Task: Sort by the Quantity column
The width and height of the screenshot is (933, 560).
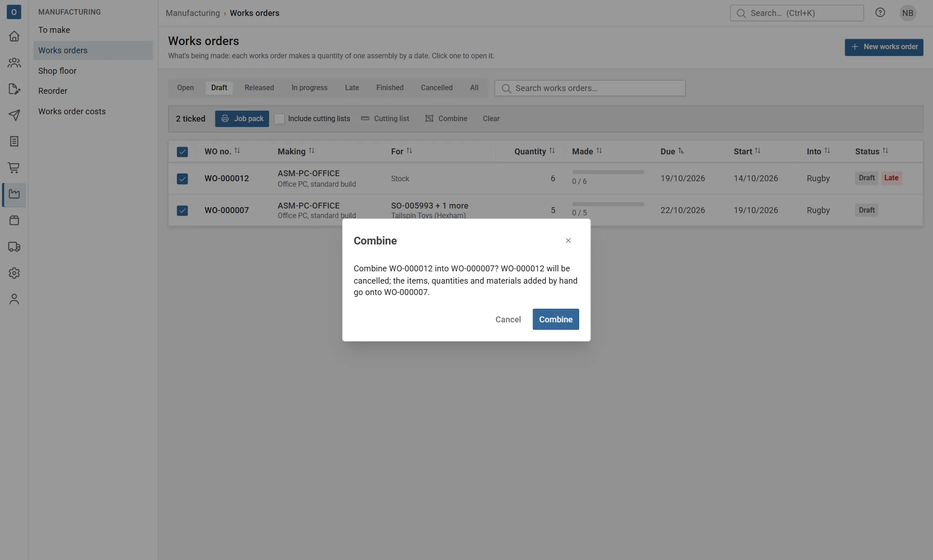Action: [535, 151]
